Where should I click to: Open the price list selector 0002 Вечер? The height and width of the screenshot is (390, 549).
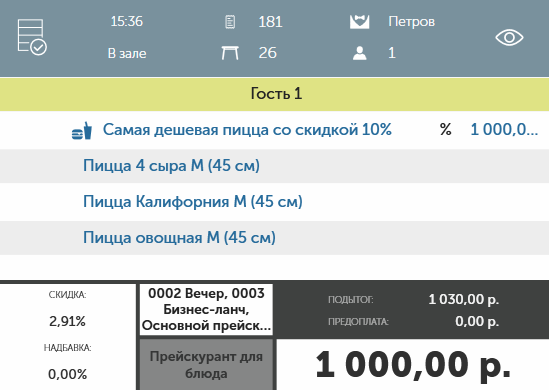[206, 309]
